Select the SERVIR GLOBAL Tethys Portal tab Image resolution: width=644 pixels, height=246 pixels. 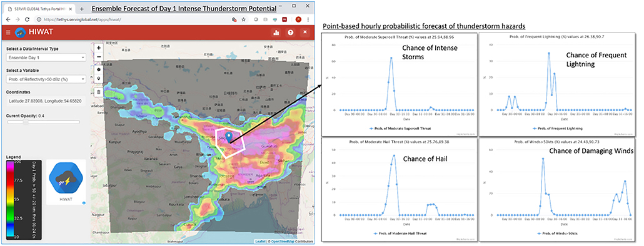39,9
